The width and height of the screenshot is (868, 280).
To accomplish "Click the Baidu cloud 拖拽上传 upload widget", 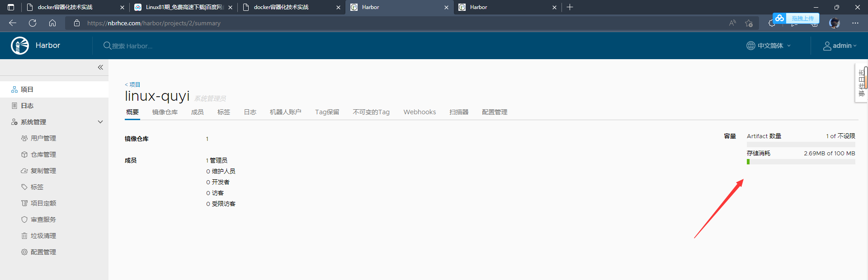I will coord(796,18).
